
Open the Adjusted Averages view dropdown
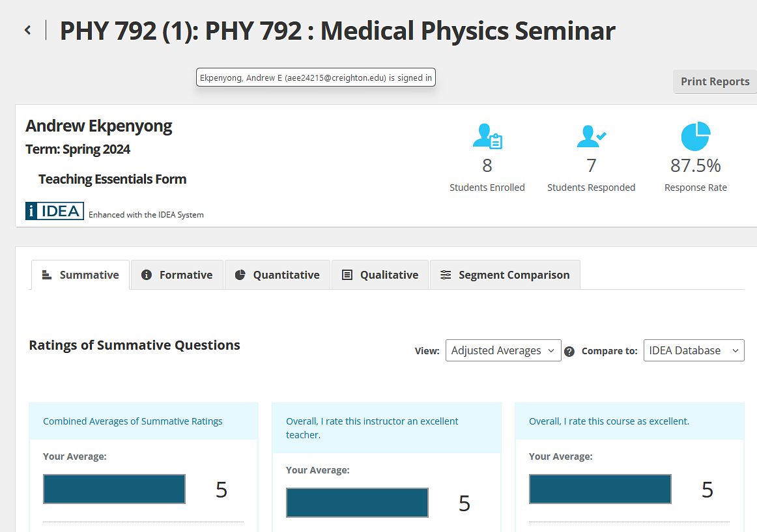pyautogui.click(x=503, y=350)
